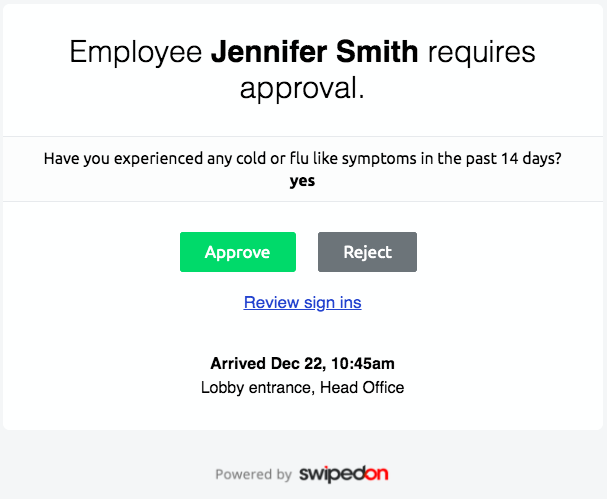This screenshot has height=499, width=607.
Task: Click the grey Reject button
Action: 367,252
